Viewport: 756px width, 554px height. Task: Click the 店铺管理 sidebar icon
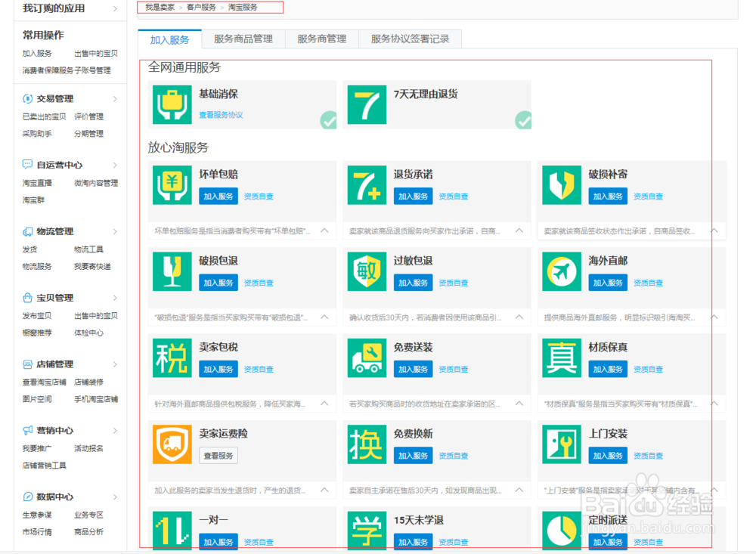click(27, 364)
